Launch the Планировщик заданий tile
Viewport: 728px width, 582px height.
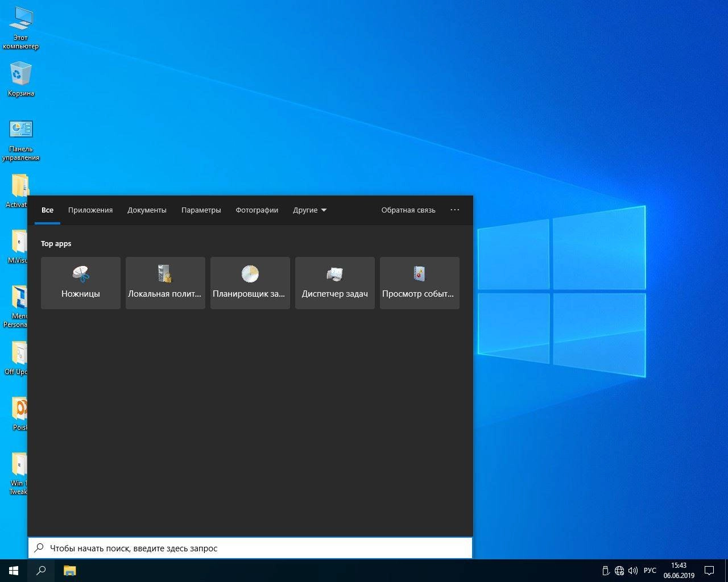(250, 283)
